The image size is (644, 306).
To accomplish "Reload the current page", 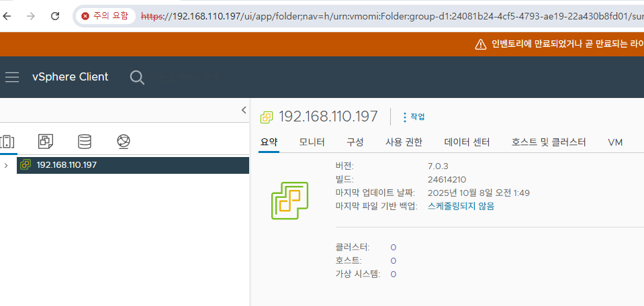I will (55, 16).
